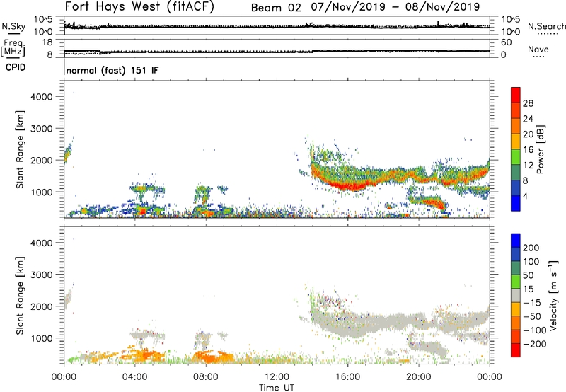Click the "-200" label on Velocity colorbar
This screenshot has height=392, width=566.
point(534,344)
